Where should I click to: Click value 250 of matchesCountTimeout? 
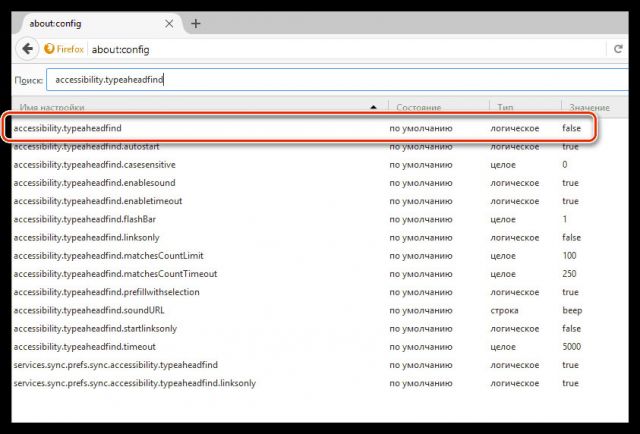click(x=569, y=274)
